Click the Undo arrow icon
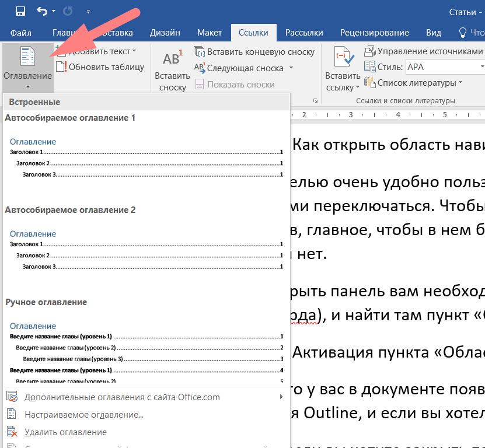Screen dimensions: 485x448 tap(42, 11)
